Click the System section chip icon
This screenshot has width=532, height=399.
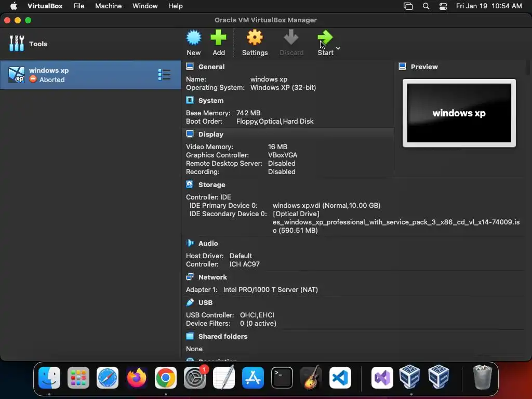(x=190, y=100)
